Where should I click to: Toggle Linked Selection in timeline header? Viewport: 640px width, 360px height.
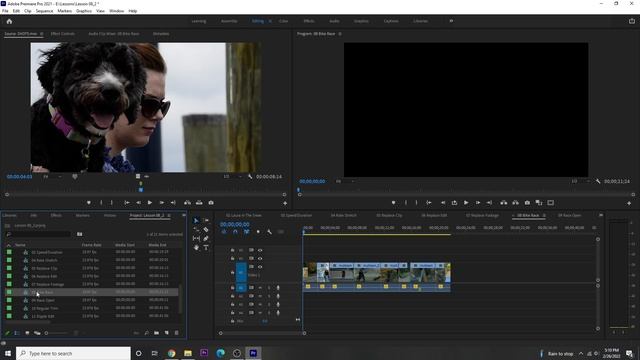[247, 232]
